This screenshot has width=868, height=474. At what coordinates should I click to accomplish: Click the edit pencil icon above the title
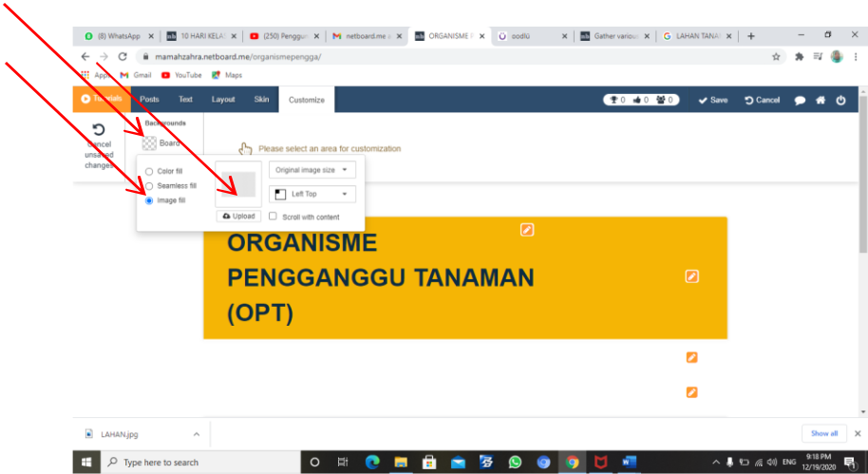527,230
